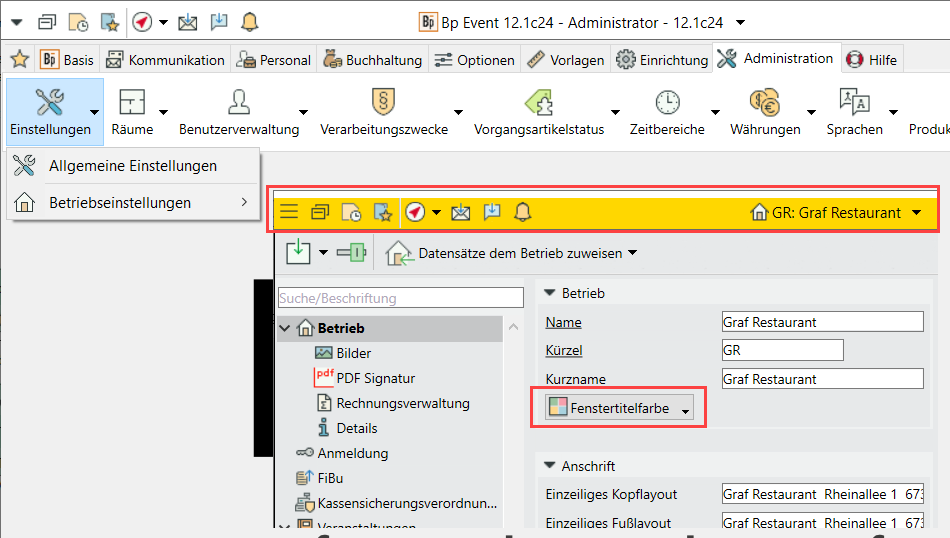The image size is (950, 538).
Task: Click the Zeitbereiche clock icon
Action: tap(667, 102)
